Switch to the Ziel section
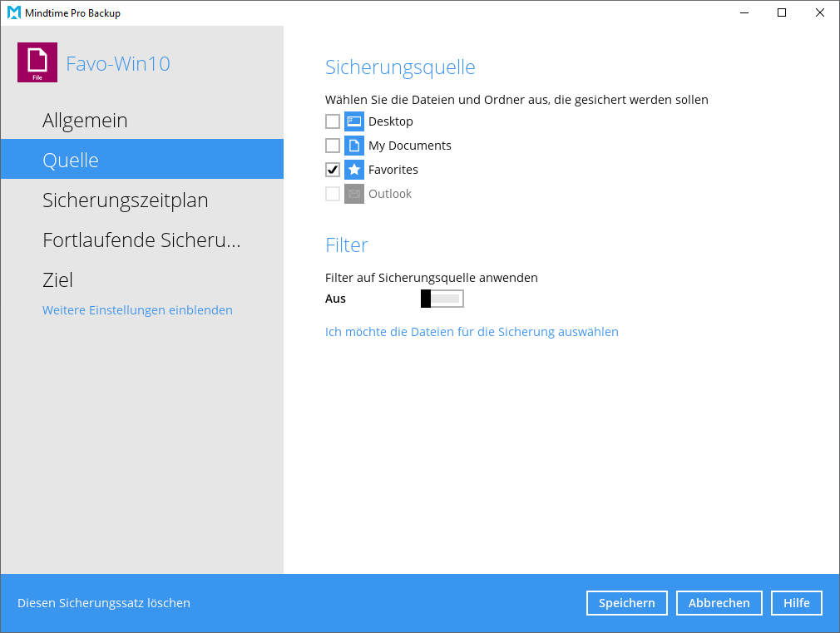The height and width of the screenshot is (633, 840). tap(142, 279)
